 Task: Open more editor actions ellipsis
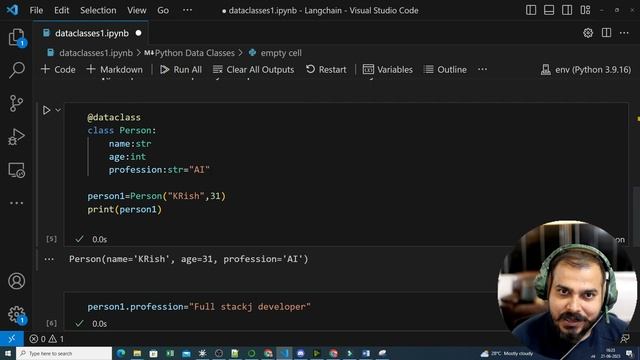click(x=624, y=33)
